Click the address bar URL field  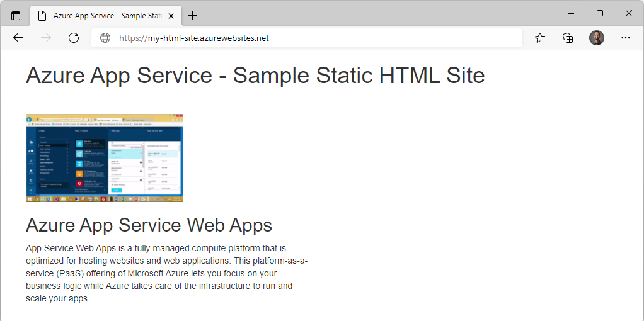[x=315, y=38]
